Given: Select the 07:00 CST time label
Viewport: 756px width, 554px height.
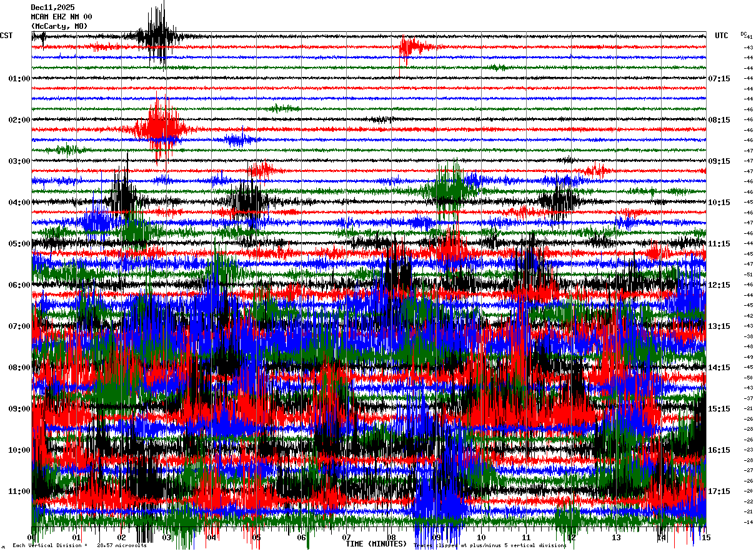Looking at the screenshot, I should (19, 326).
